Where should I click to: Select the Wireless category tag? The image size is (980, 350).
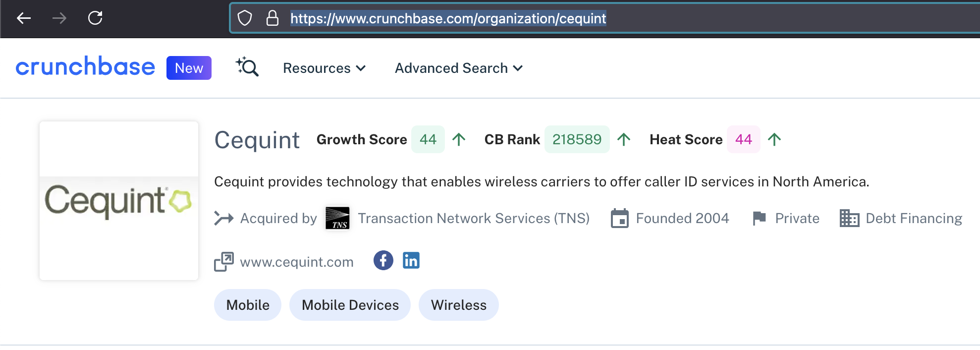pyautogui.click(x=459, y=305)
